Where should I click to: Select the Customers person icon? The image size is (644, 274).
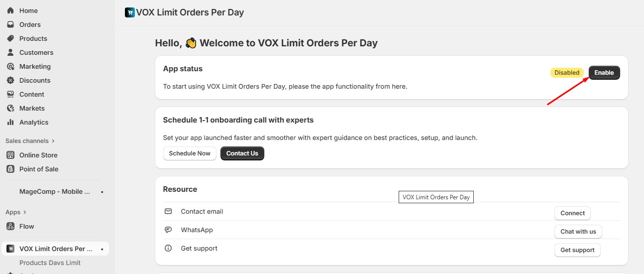[x=10, y=52]
